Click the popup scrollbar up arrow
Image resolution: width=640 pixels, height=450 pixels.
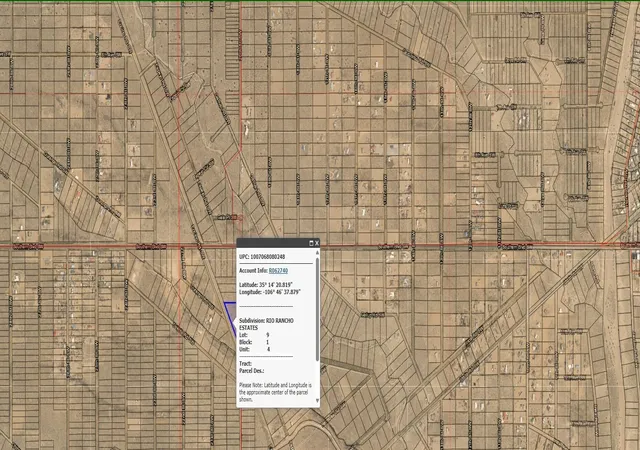(x=318, y=254)
